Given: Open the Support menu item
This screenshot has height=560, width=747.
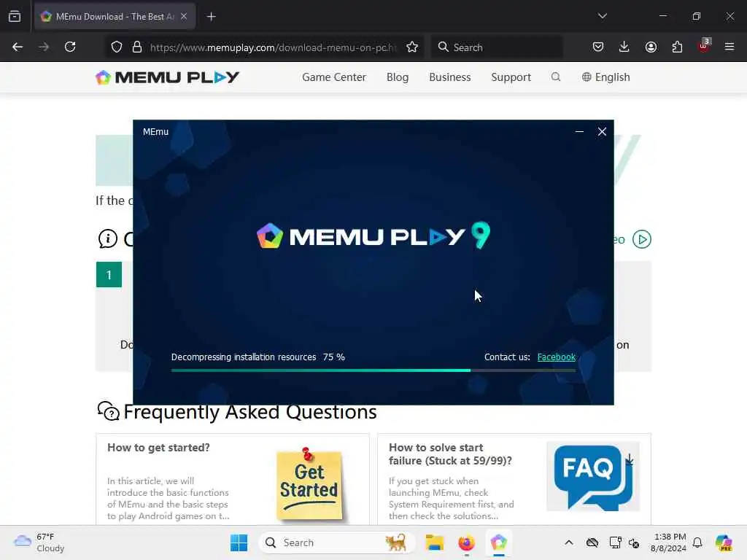Looking at the screenshot, I should (511, 77).
